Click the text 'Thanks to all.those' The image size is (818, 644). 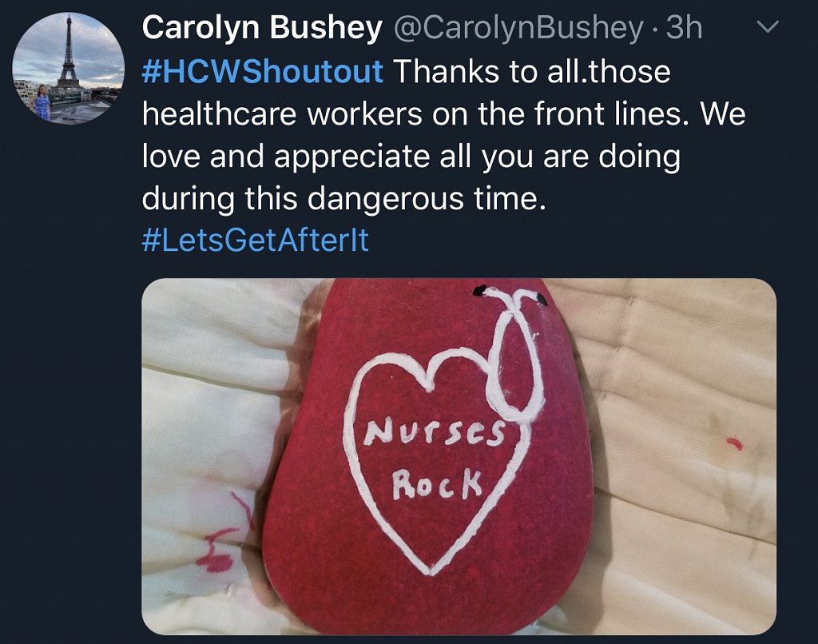tap(531, 71)
